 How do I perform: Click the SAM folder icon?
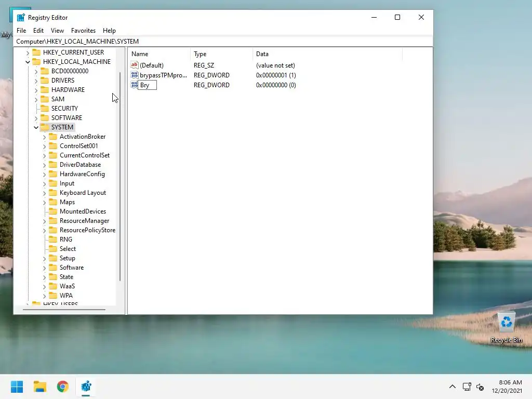[45, 99]
